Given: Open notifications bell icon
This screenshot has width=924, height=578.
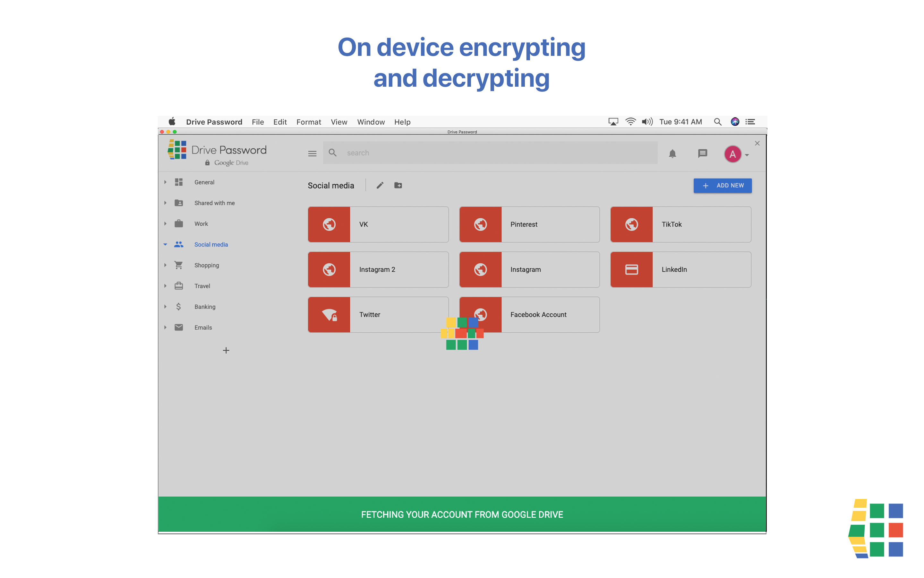Looking at the screenshot, I should point(672,154).
